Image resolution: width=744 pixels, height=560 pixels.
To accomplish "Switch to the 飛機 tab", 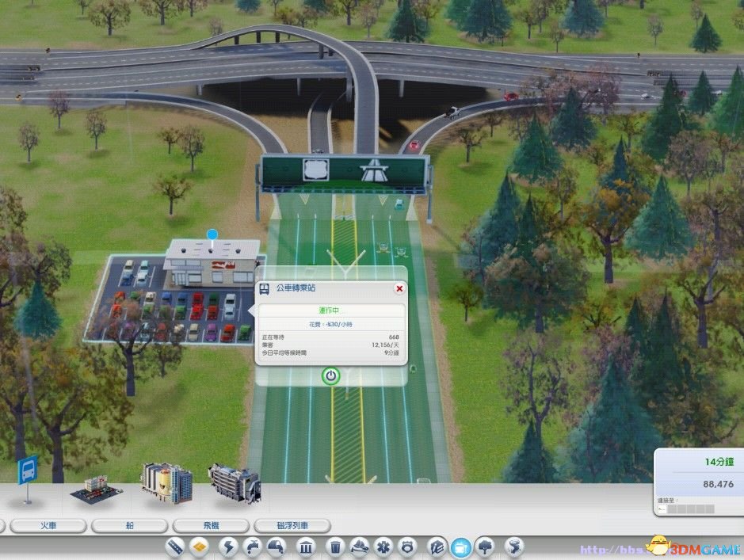I will pos(211,525).
